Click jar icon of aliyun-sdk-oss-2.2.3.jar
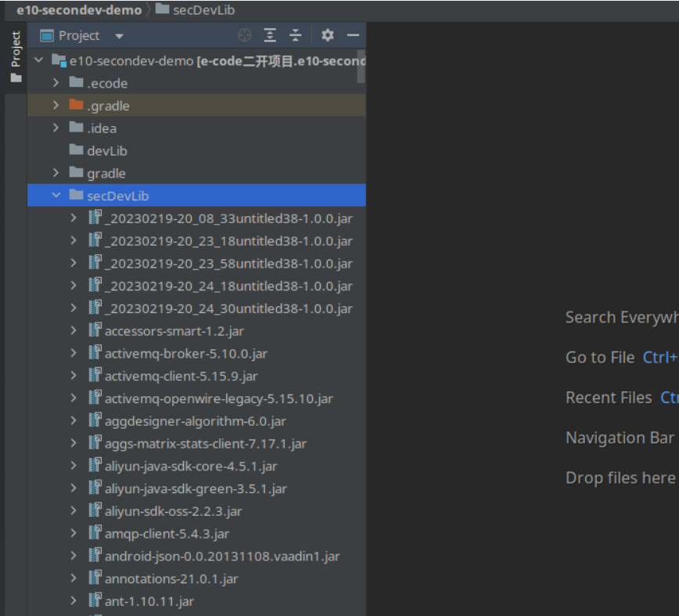Image resolution: width=679 pixels, height=616 pixels. click(x=95, y=510)
